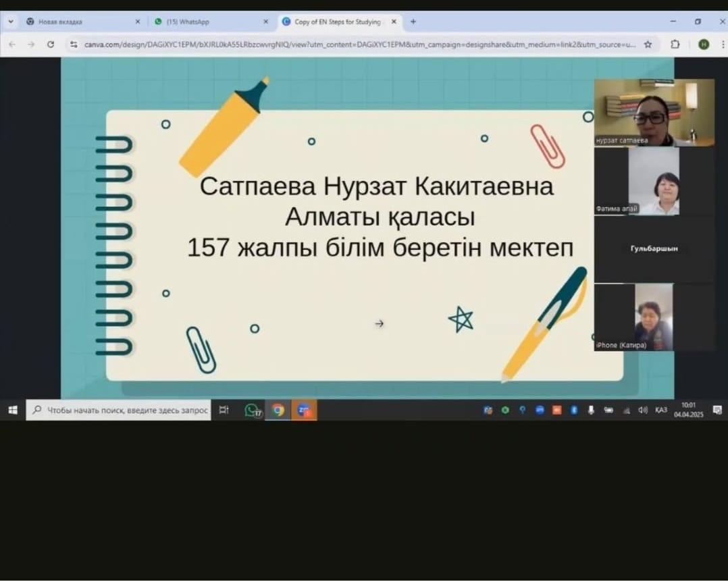Switch the ҚАЗ keyboard language indicator
Image resolution: width=728 pixels, height=582 pixels.
click(661, 411)
